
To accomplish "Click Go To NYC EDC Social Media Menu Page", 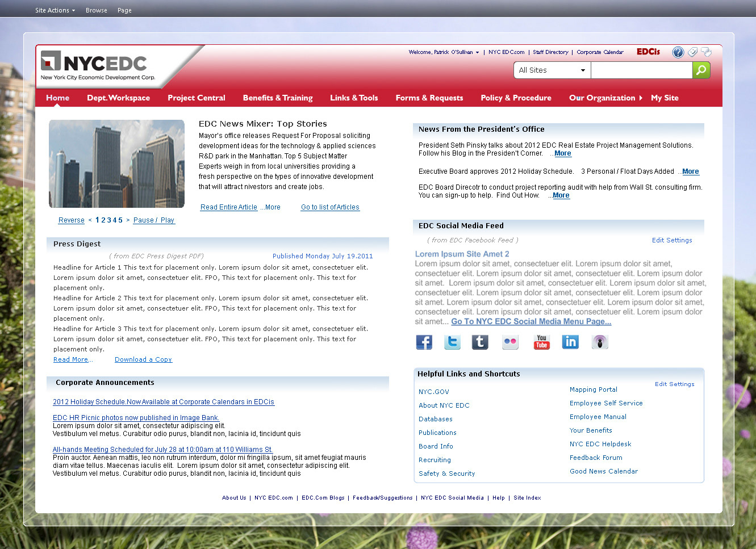I will point(531,321).
